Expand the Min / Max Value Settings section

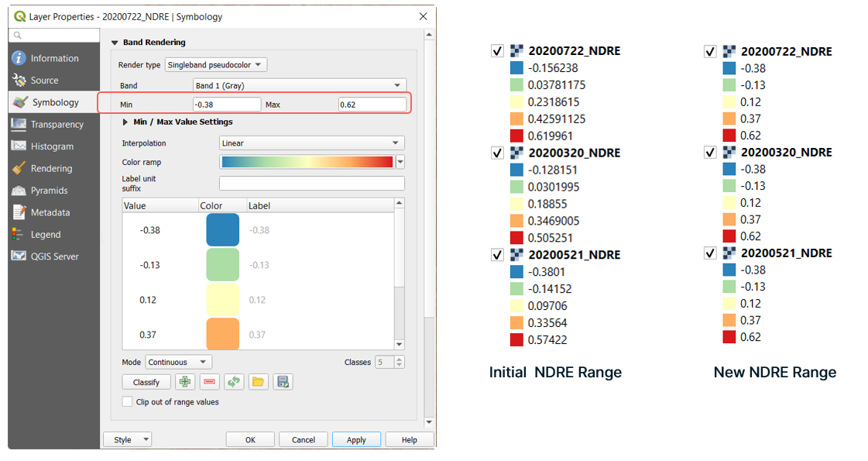126,122
